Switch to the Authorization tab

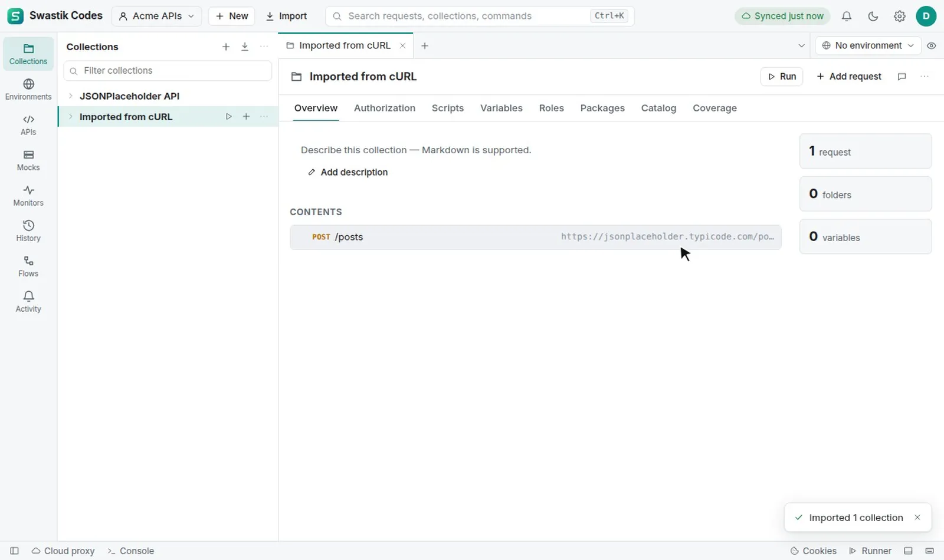(x=385, y=108)
